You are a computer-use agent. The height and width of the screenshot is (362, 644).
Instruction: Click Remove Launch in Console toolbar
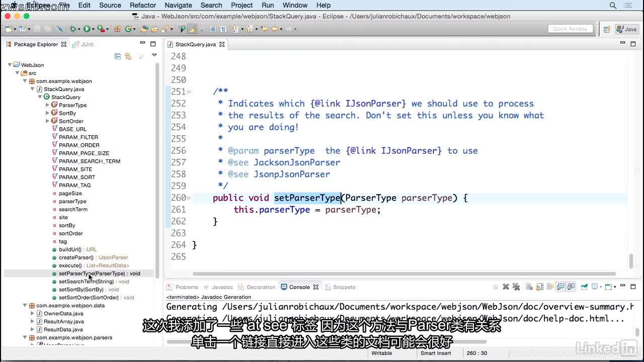coord(506,287)
